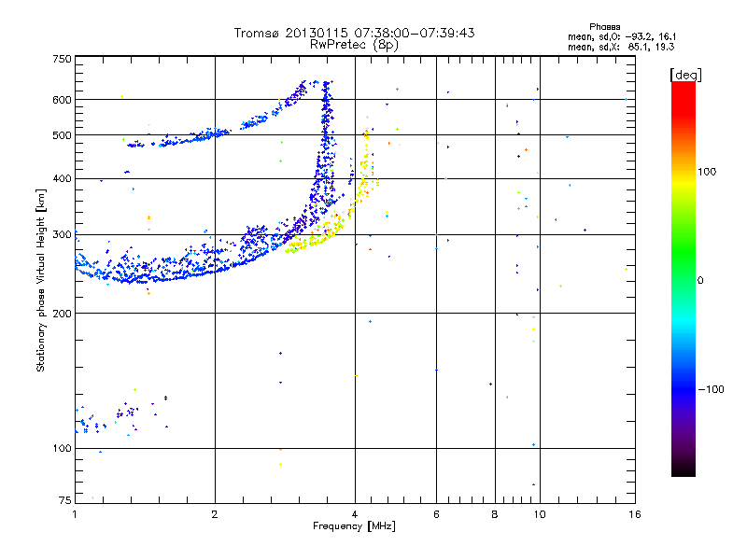Image resolution: width=747 pixels, height=560 pixels.
Task: Click the y-axis tick label '300'
Action: point(62,235)
